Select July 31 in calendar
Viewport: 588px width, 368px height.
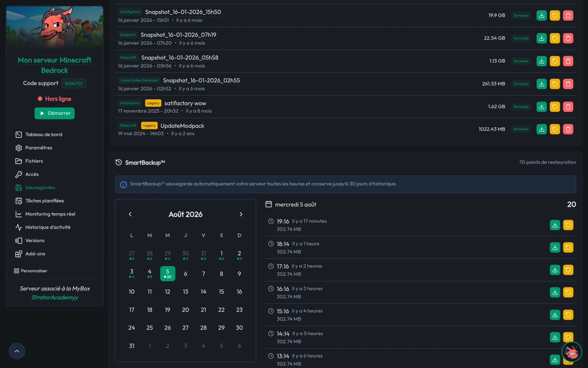(x=203, y=255)
